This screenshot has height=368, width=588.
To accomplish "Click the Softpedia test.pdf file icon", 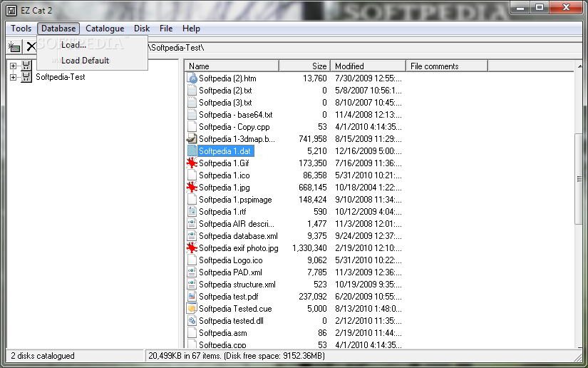I will tap(192, 297).
